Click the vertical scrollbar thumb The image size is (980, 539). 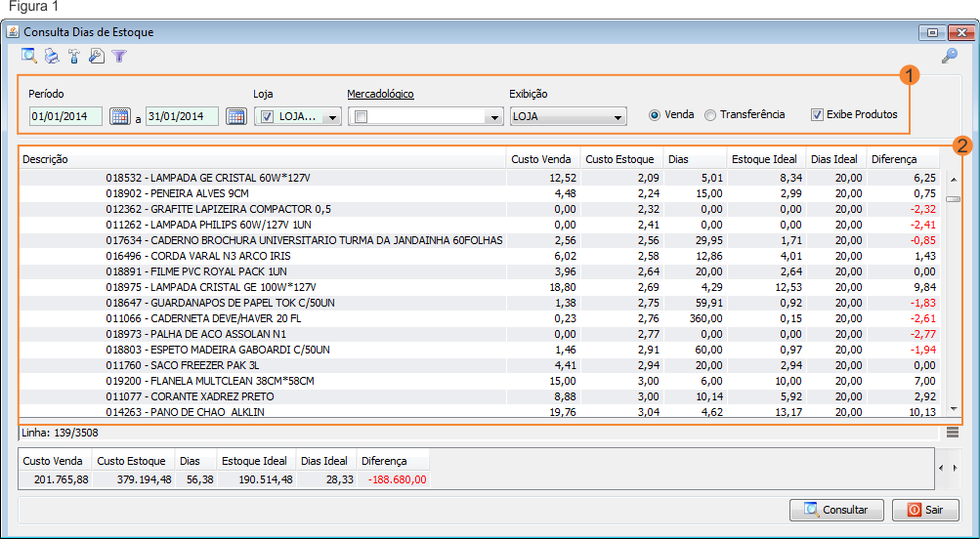coord(954,199)
